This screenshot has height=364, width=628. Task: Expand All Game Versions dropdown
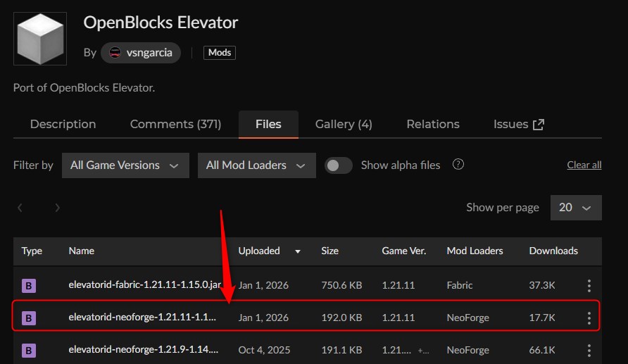[125, 165]
